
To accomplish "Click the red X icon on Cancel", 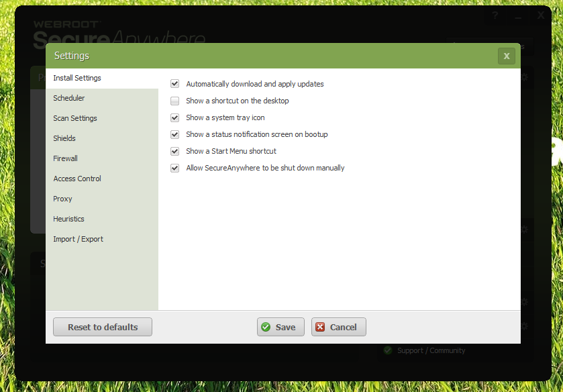I will coord(320,327).
